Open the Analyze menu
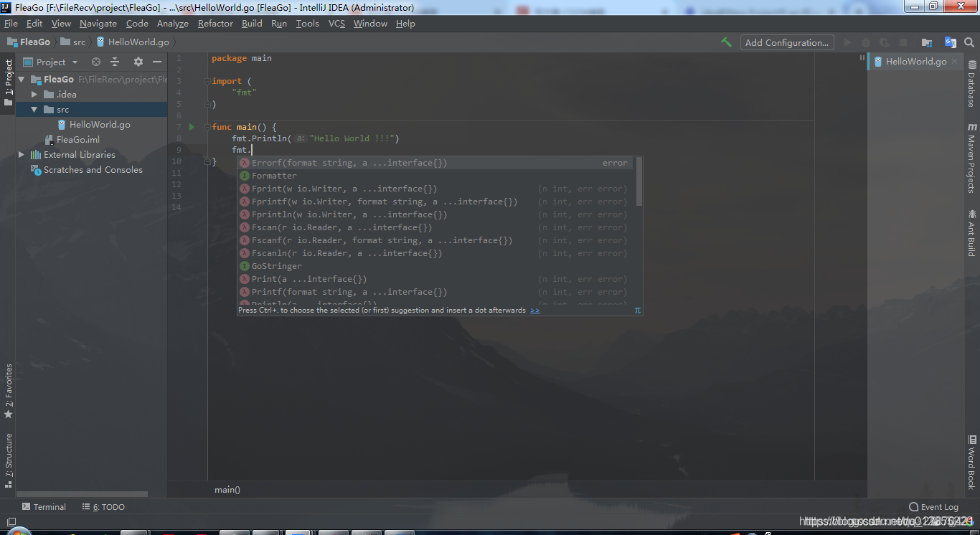This screenshot has width=980, height=535. coord(173,24)
